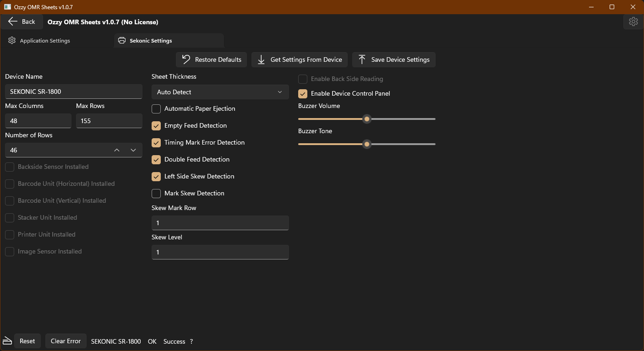The height and width of the screenshot is (351, 644).
Task: Click the question mark next to Success
Action: (x=191, y=341)
